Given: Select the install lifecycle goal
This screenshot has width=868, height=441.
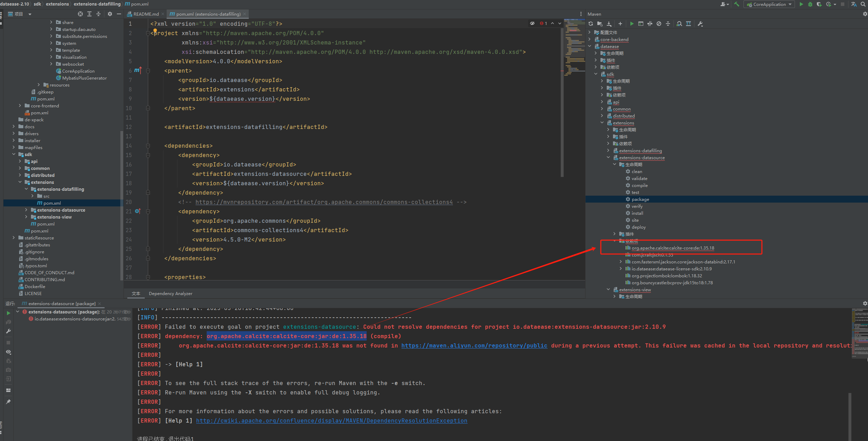Looking at the screenshot, I should click(x=637, y=213).
